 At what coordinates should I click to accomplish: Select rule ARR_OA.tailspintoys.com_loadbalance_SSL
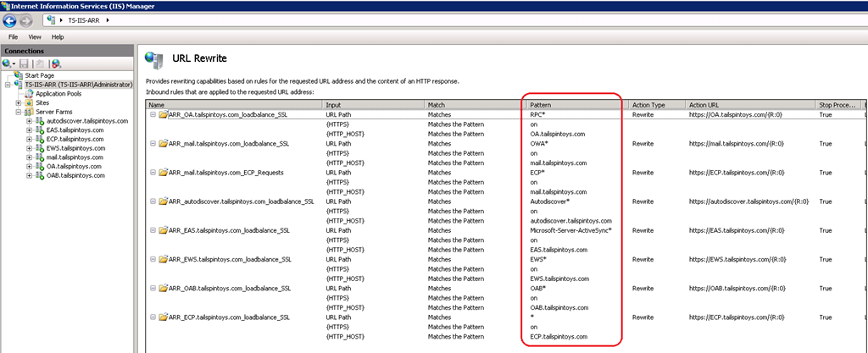(x=229, y=114)
